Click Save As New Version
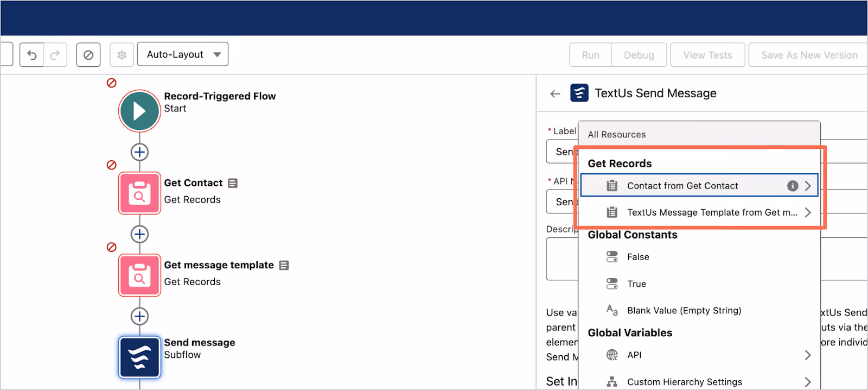Viewport: 868px width, 390px height. (809, 55)
